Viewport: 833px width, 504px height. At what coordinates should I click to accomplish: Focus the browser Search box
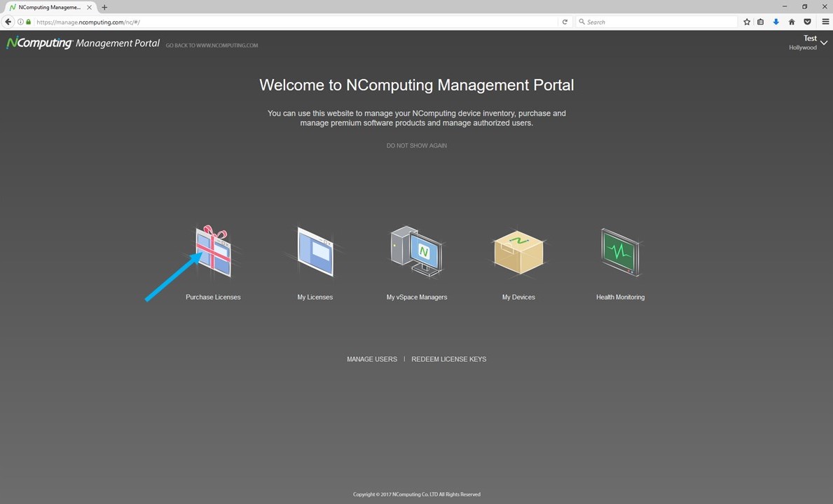click(656, 22)
